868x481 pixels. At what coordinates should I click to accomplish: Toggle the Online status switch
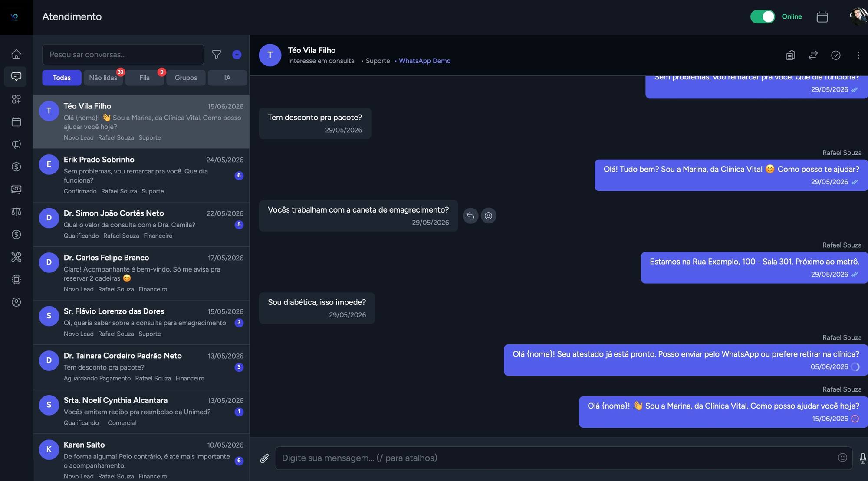763,17
